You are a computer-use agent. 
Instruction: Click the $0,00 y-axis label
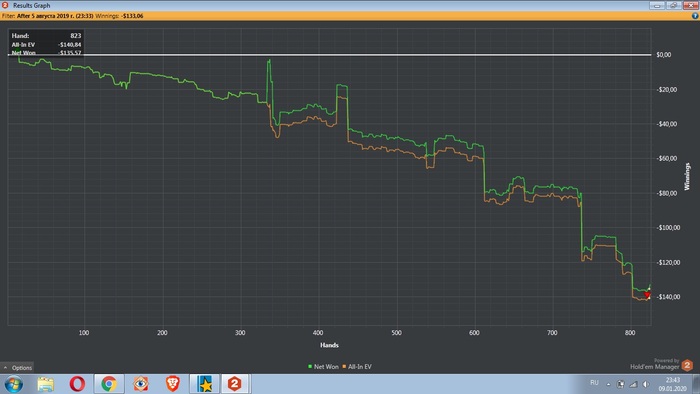point(663,54)
